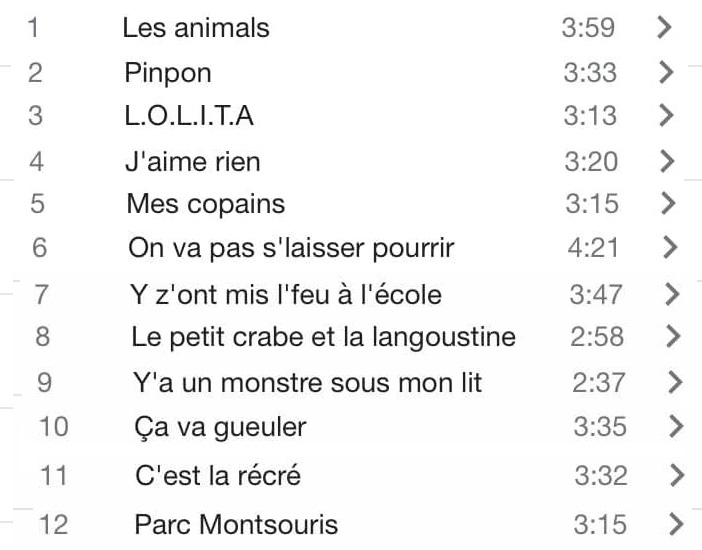Expand Y'a un monstre sous mon lit chevron
Image resolution: width=702 pixels, height=550 pixels.
tap(675, 382)
